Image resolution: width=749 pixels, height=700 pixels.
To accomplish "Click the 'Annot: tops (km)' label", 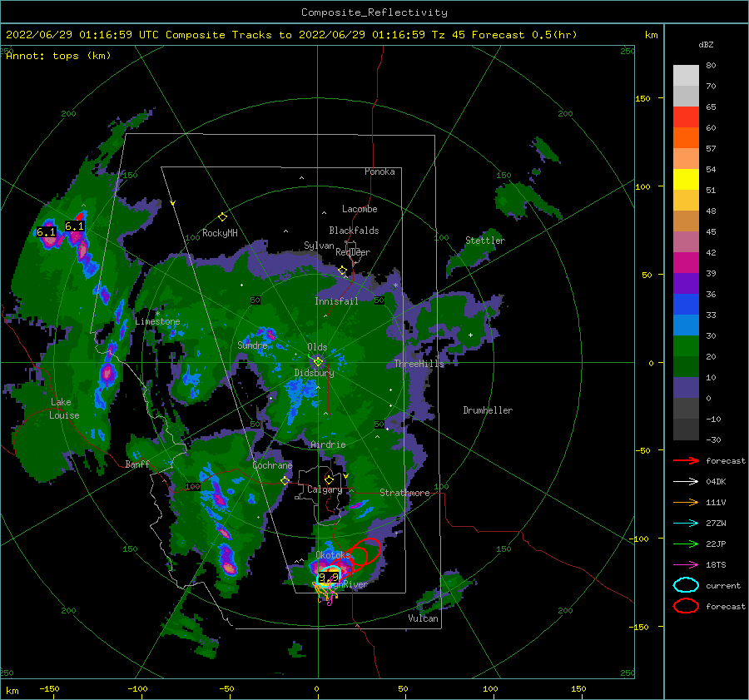I will pos(58,56).
